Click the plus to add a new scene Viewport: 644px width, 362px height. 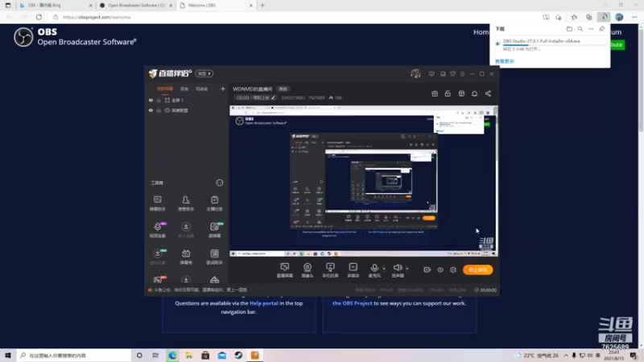[x=223, y=88]
